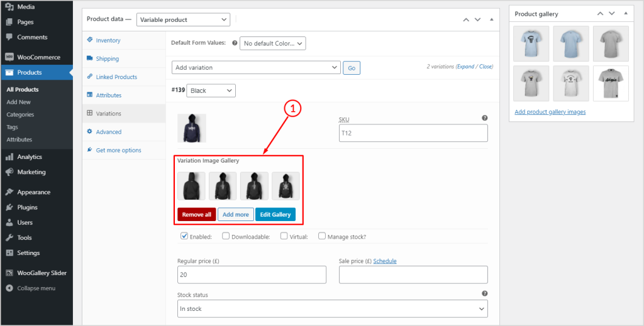
Task: Click the Go button
Action: 352,68
